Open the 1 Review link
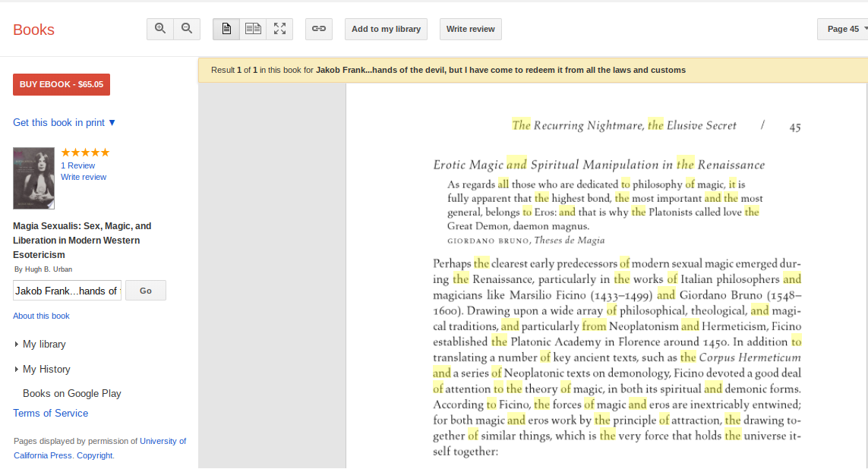Image resolution: width=868 pixels, height=469 pixels. click(x=78, y=165)
